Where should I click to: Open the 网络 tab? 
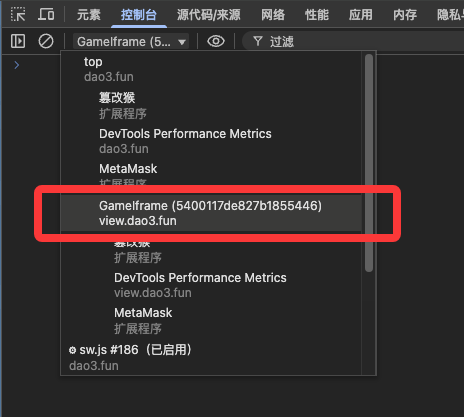point(273,15)
